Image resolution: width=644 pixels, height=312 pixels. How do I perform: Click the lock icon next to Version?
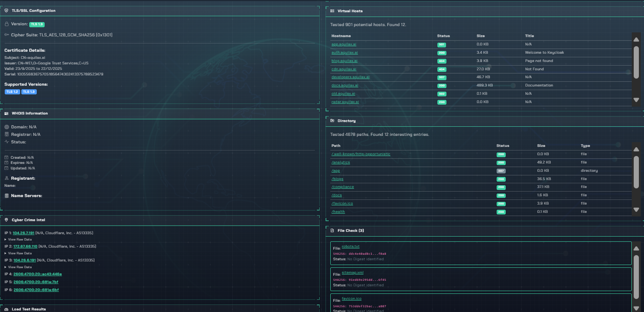(x=7, y=24)
